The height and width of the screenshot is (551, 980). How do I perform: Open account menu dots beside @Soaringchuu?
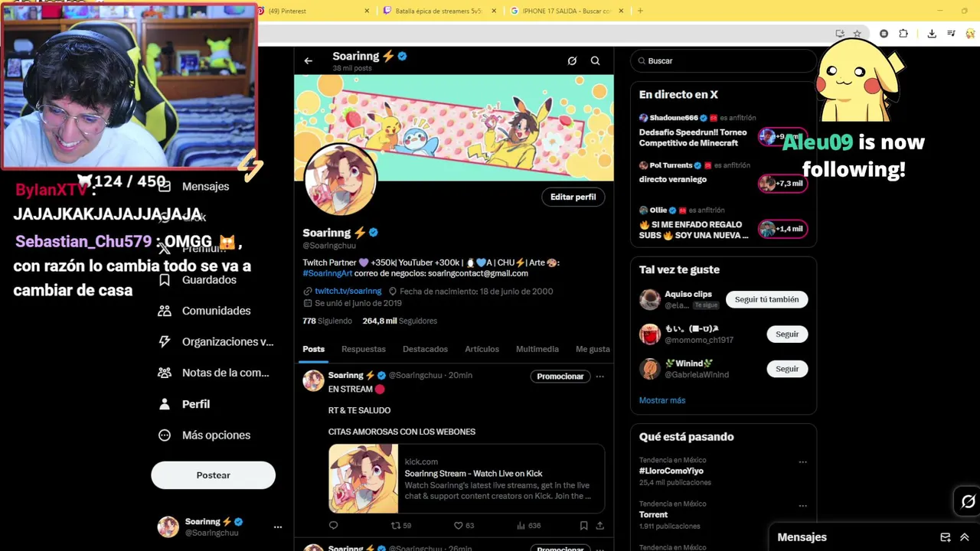coord(278,527)
